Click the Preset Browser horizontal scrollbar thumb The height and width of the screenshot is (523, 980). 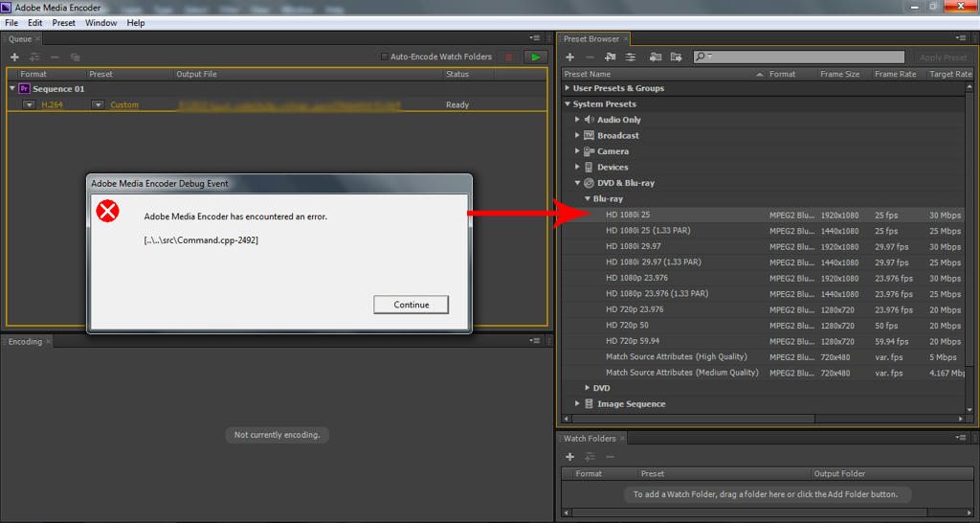[x=692, y=418]
